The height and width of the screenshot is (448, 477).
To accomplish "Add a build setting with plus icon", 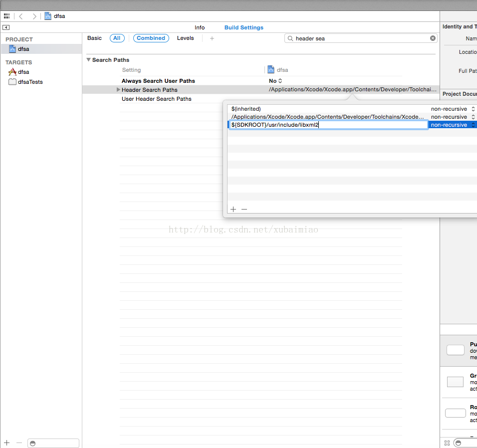I will point(212,38).
